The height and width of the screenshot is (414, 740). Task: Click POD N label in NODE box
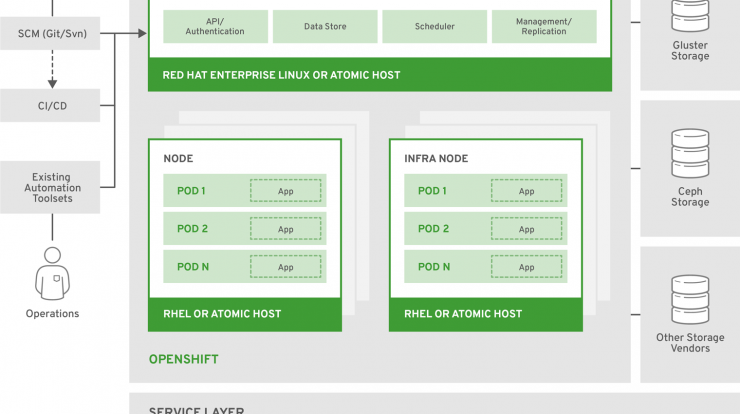coord(193,267)
